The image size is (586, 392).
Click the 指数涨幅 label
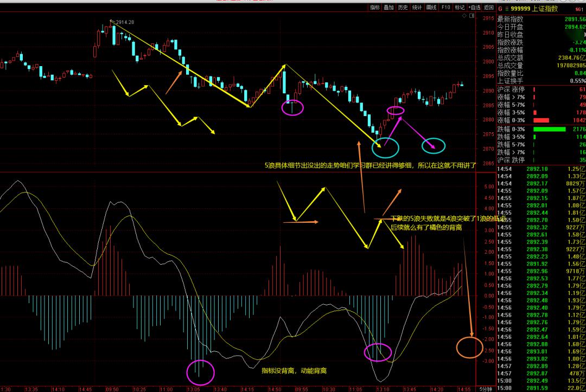[x=510, y=50]
